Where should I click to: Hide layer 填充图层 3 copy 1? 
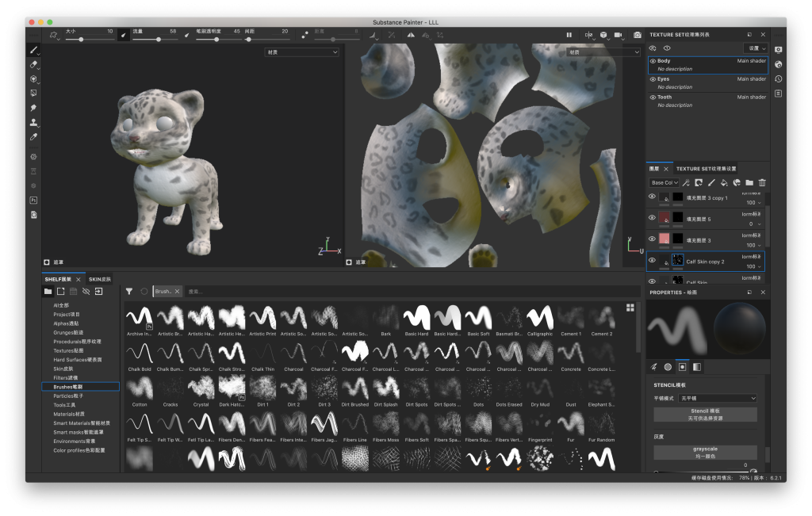click(652, 196)
